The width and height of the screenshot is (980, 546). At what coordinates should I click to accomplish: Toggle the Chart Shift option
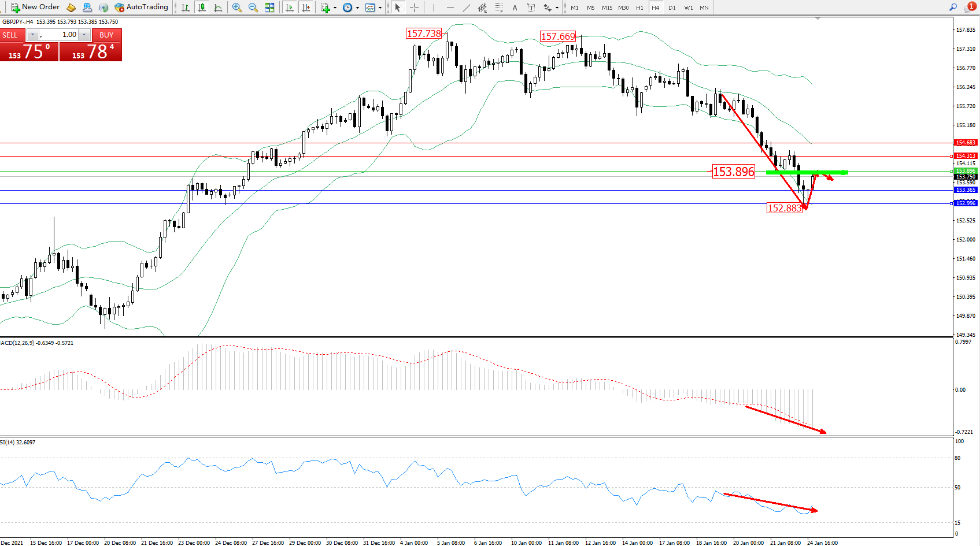306,8
